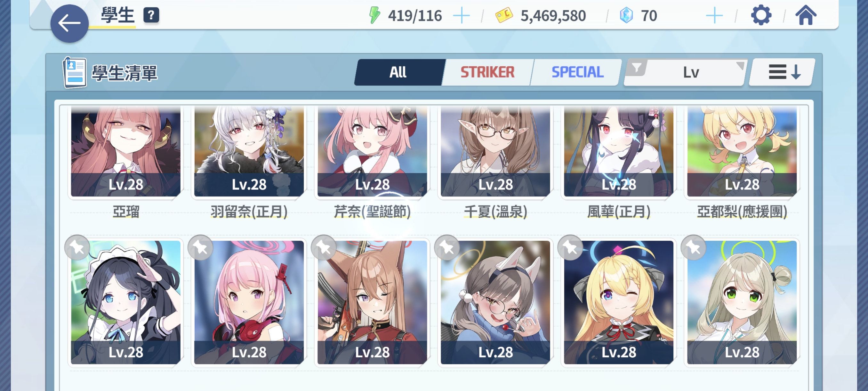Toggle pin on green-eyed student card
The image size is (868, 391).
694,247
